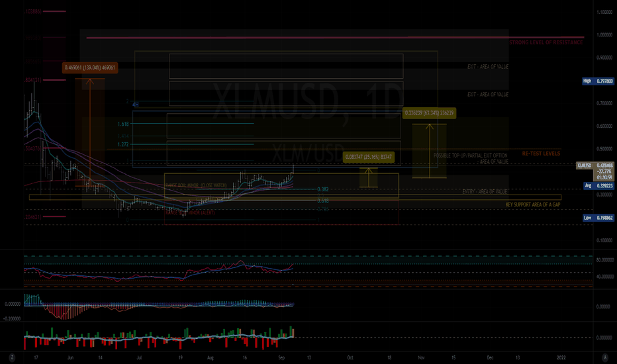Select the ENTRY - AREA OF VALUE text
617x364 pixels.
pyautogui.click(x=485, y=192)
